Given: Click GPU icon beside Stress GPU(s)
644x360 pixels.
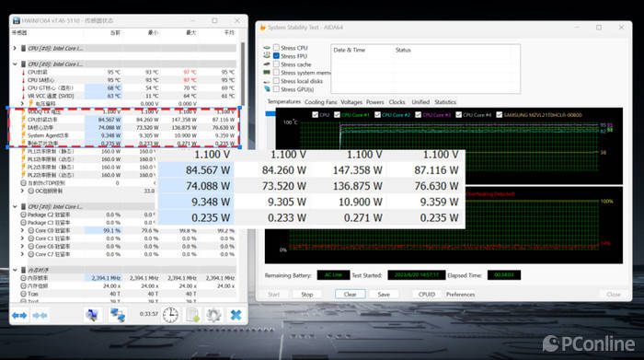Looking at the screenshot, I should [267, 88].
